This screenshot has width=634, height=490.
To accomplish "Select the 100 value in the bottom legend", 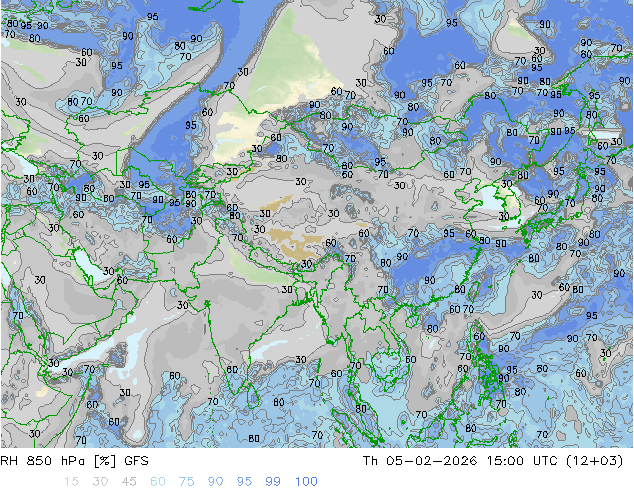I will 306,482.
